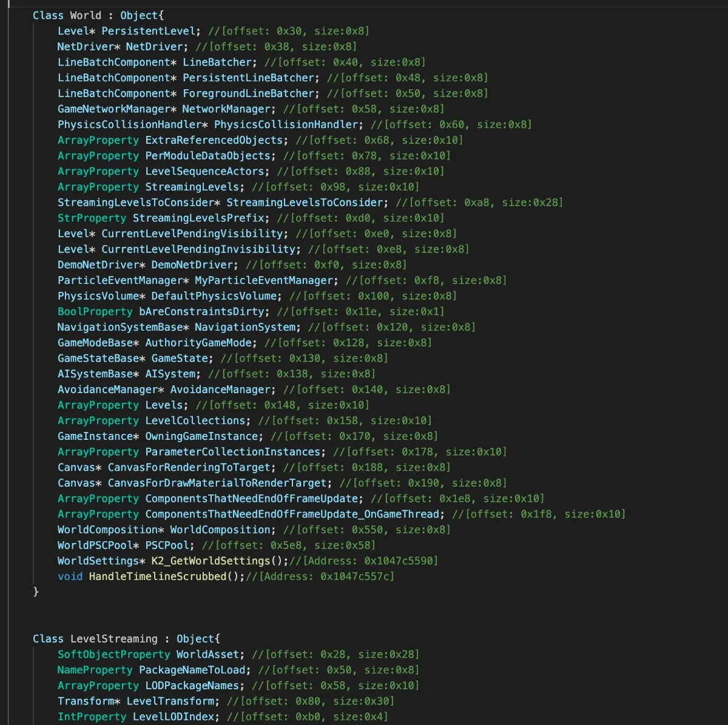Click 'DemoNetDriver;' member at offset 0xf0
The height and width of the screenshot is (725, 728).
[195, 265]
